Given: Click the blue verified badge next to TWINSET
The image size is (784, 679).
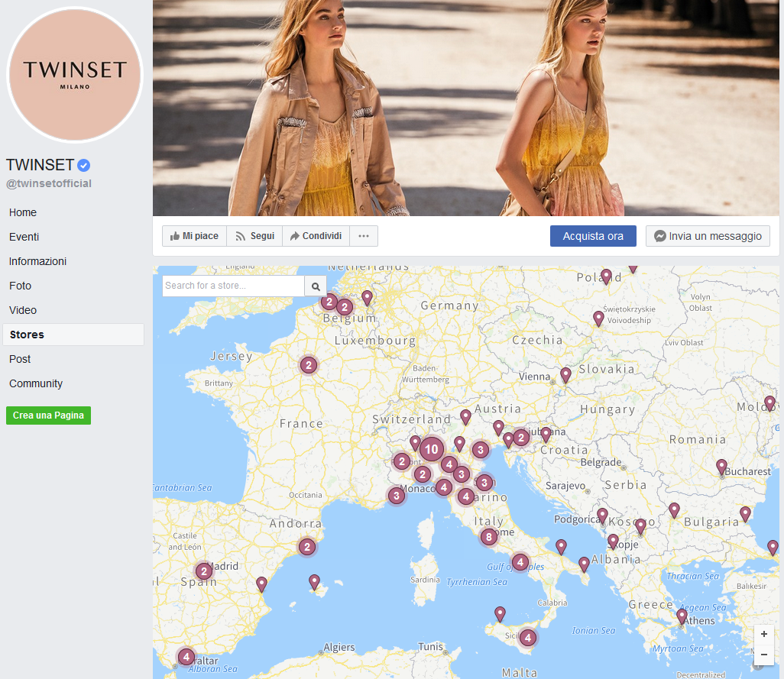Looking at the screenshot, I should click(84, 165).
